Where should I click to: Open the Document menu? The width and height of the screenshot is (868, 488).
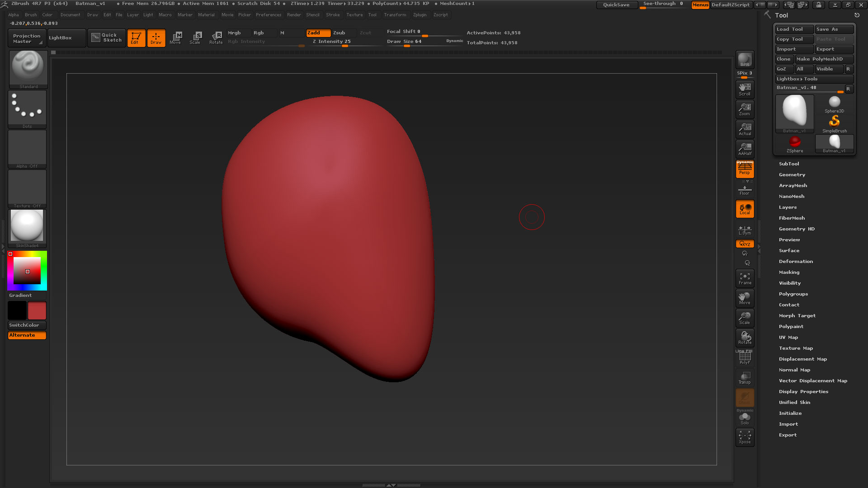coord(71,15)
